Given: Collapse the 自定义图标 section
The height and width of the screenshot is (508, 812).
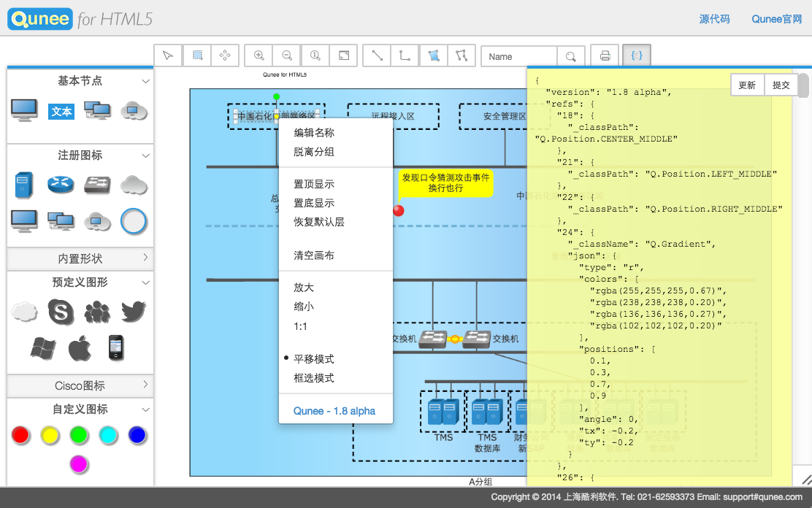Looking at the screenshot, I should (x=145, y=409).
